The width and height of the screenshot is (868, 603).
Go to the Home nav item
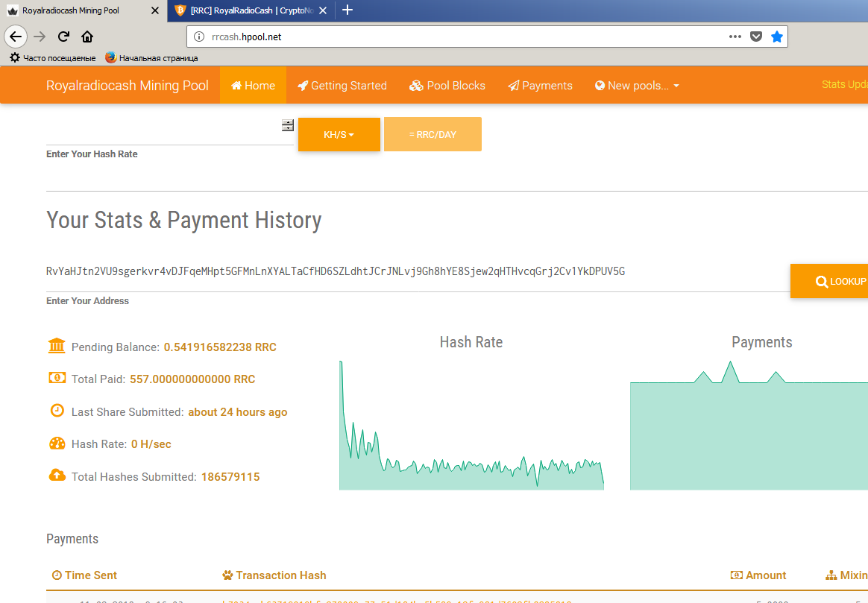coord(253,85)
